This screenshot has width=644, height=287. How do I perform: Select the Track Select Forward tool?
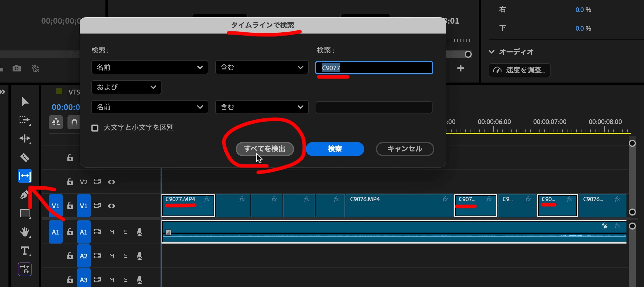click(25, 120)
